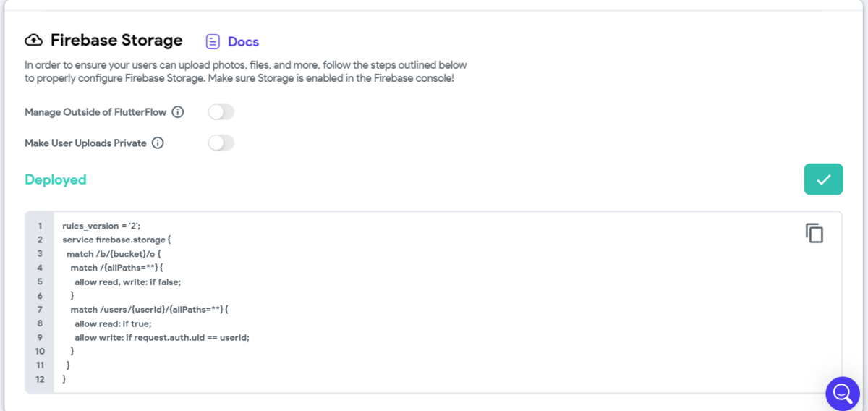Click the Docs document icon

click(213, 41)
